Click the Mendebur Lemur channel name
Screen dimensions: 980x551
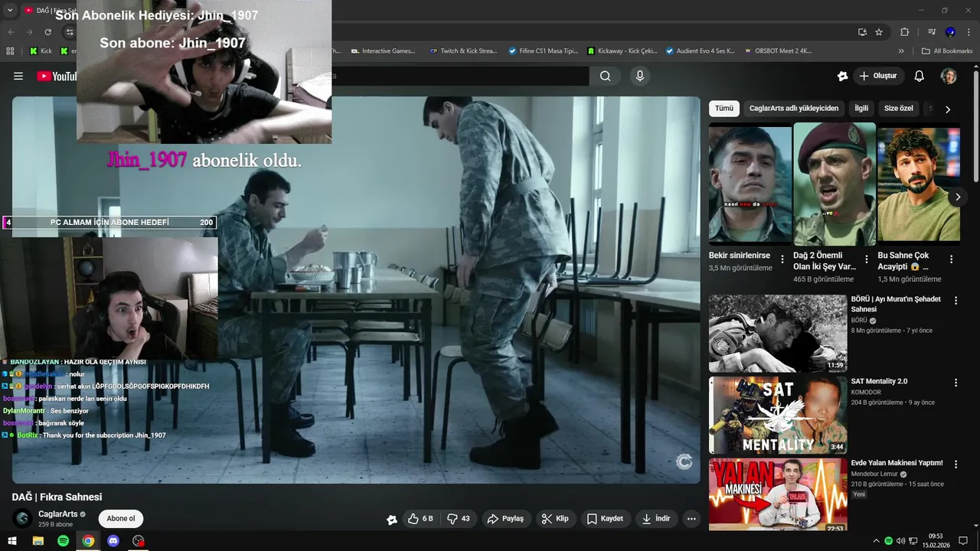point(874,474)
